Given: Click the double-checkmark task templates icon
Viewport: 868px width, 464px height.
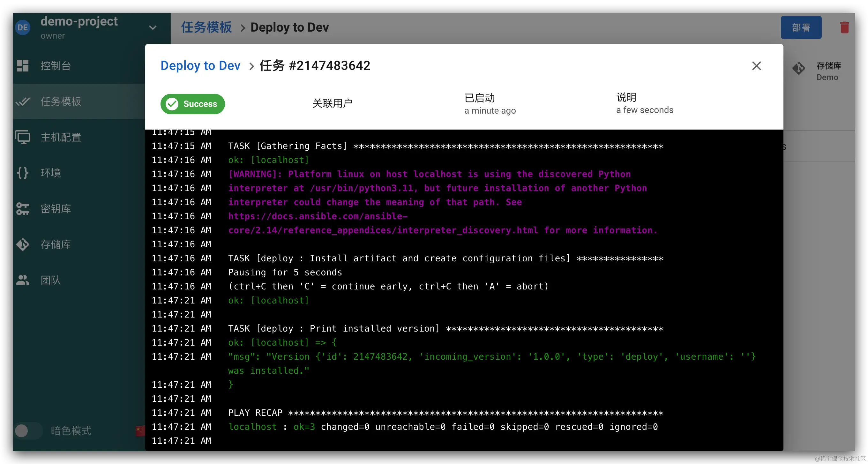Looking at the screenshot, I should click(x=23, y=101).
